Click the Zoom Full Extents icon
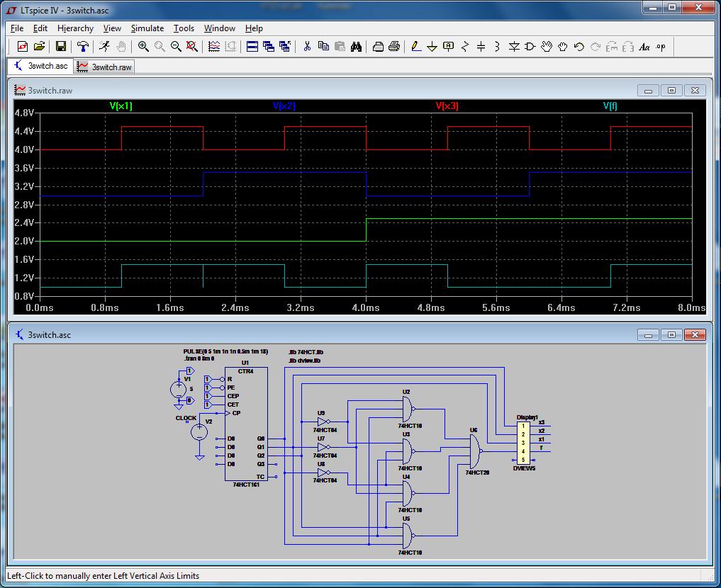721x588 pixels. click(x=192, y=46)
